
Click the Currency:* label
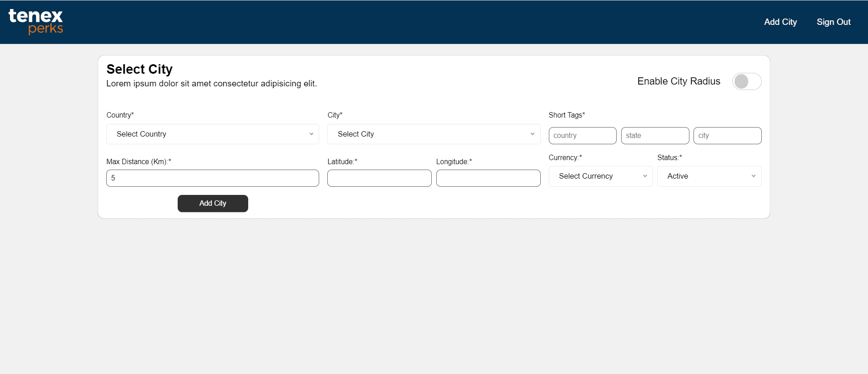tap(565, 158)
